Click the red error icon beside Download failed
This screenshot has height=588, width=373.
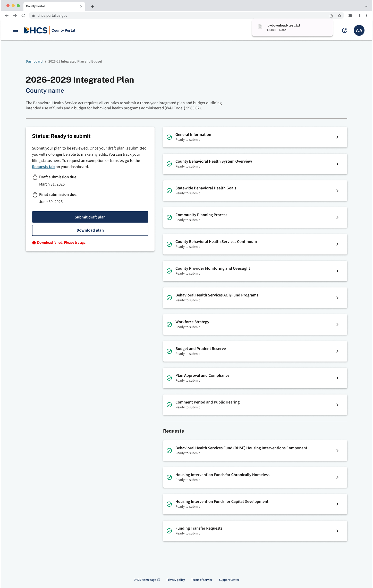coord(34,243)
